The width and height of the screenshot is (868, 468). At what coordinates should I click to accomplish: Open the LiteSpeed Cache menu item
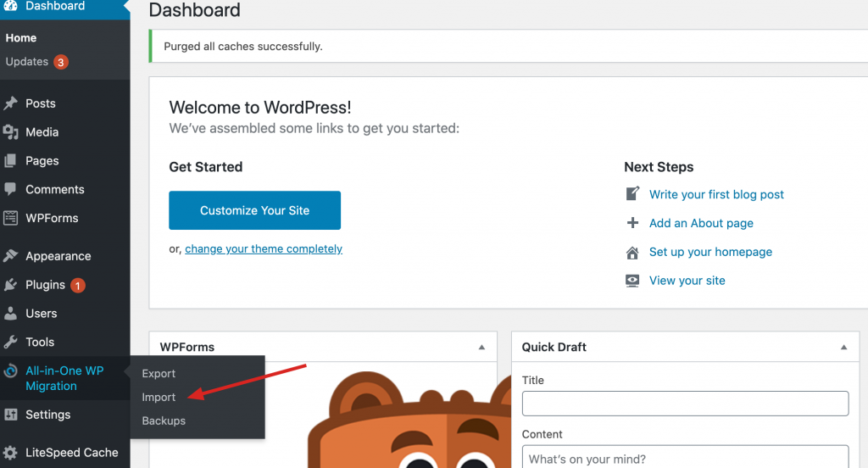click(x=71, y=452)
